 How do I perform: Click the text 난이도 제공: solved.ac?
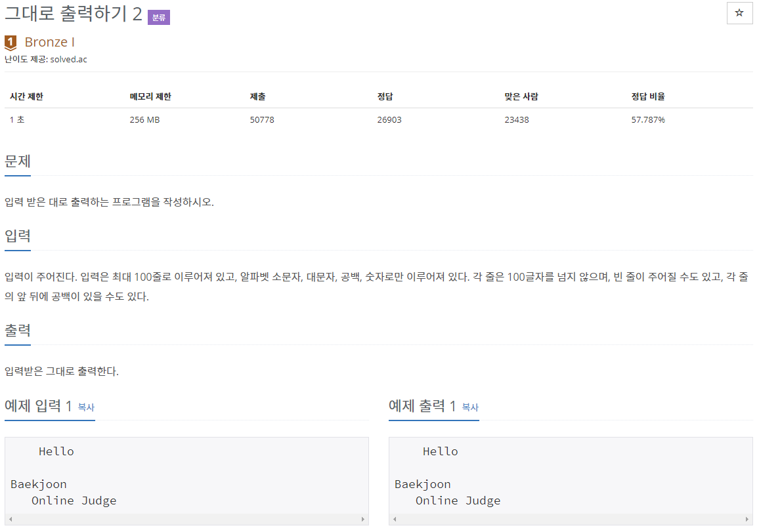pyautogui.click(x=46, y=60)
